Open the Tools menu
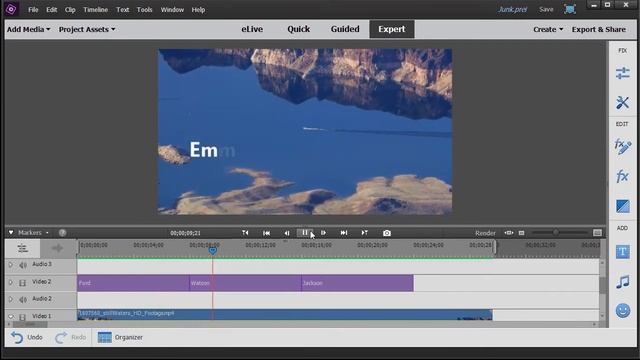Image resolution: width=640 pixels, height=360 pixels. click(144, 9)
